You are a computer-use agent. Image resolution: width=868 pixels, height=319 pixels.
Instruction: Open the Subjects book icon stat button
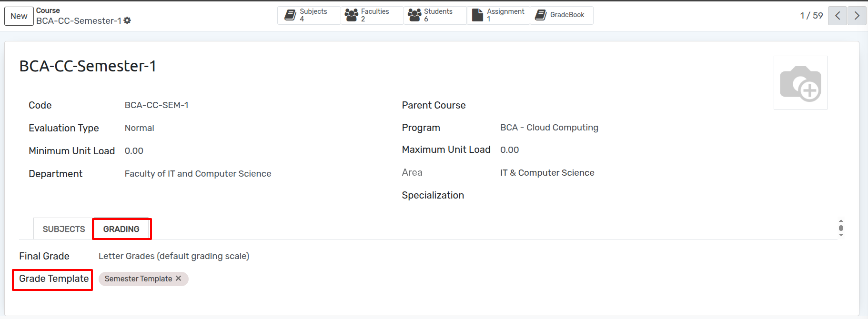coord(290,15)
